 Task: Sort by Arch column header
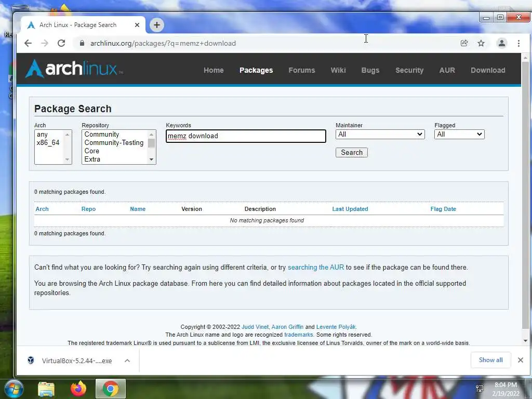tap(42, 209)
